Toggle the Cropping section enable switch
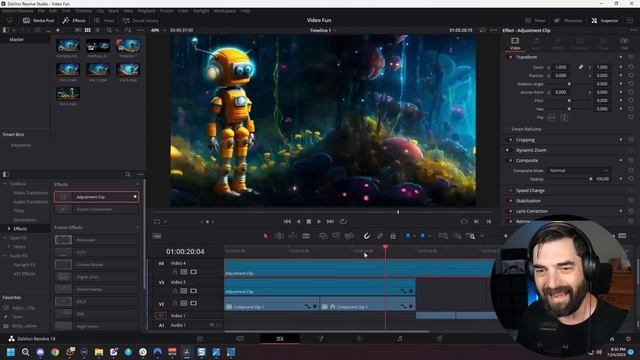 pos(510,140)
